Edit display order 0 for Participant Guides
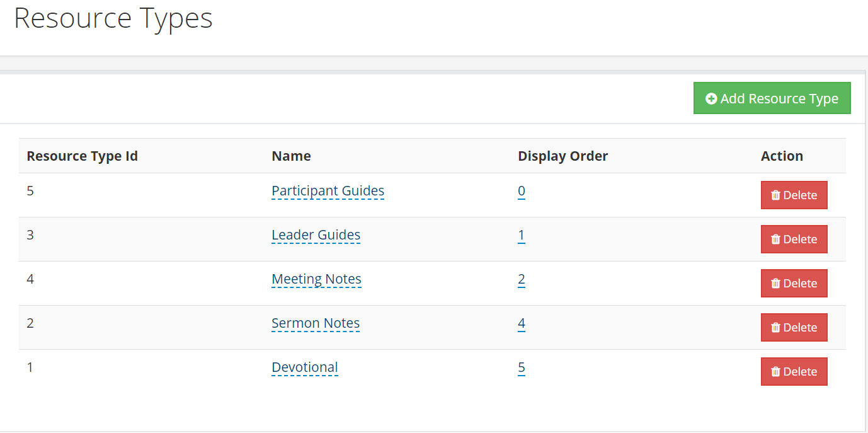The image size is (868, 433). point(521,190)
